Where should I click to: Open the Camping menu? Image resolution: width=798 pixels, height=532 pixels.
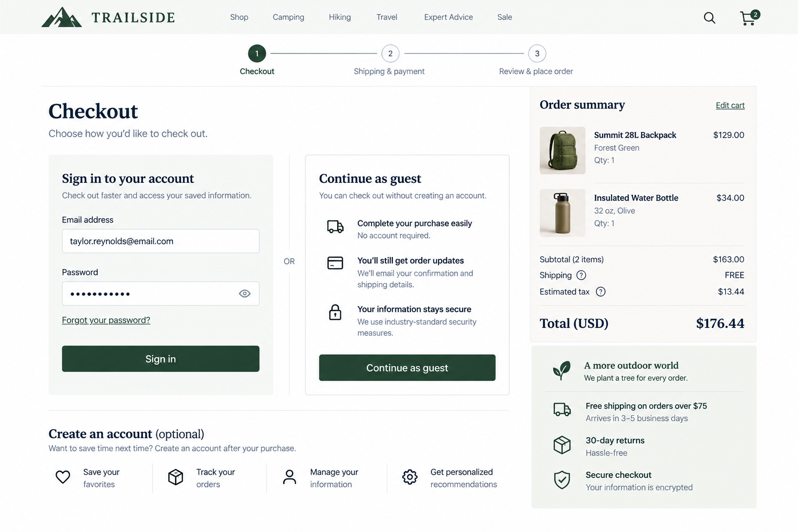288,17
